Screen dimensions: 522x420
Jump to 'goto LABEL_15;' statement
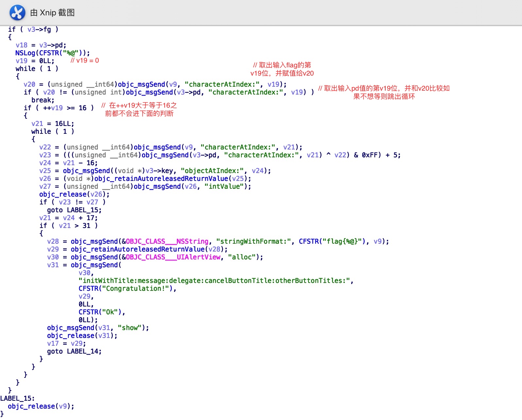pos(74,210)
